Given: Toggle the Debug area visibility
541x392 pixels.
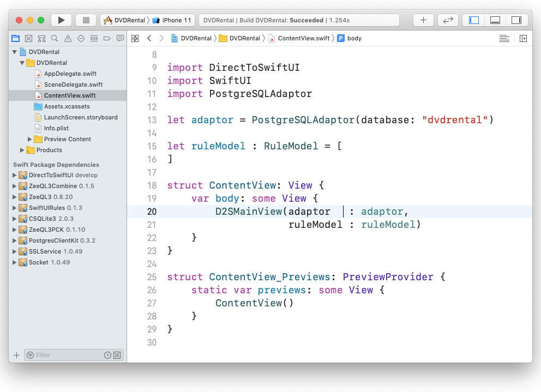Looking at the screenshot, I should tap(495, 20).
